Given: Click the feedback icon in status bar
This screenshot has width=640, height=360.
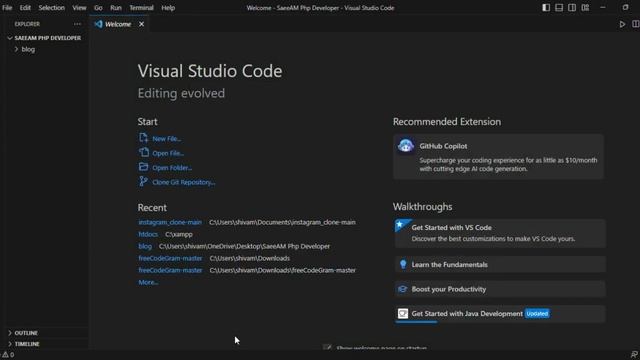Looking at the screenshot, I should tap(634, 355).
